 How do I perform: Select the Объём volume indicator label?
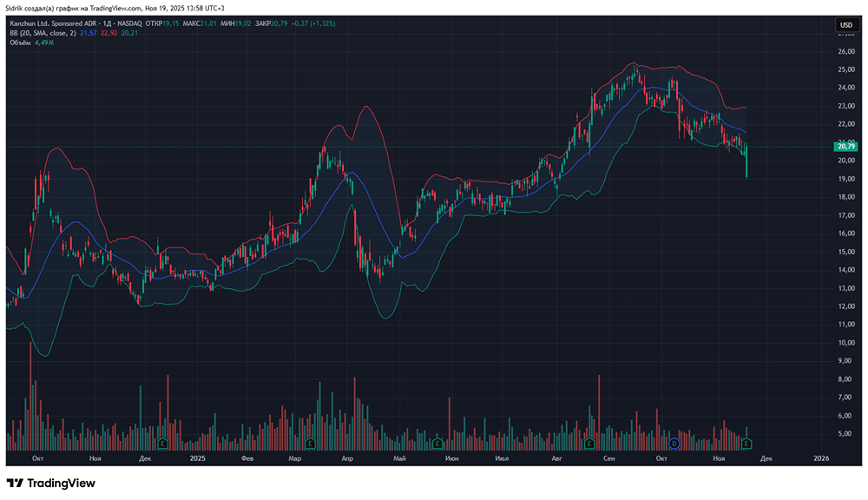tap(21, 42)
